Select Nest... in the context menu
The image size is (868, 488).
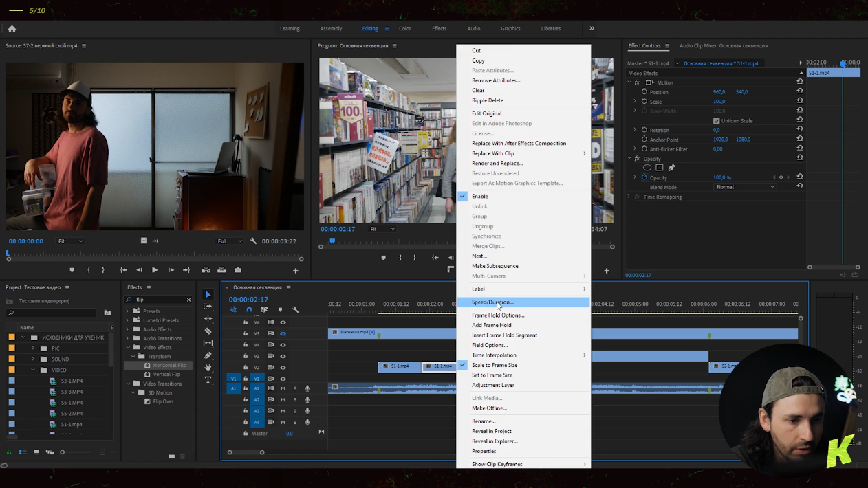[x=479, y=256]
